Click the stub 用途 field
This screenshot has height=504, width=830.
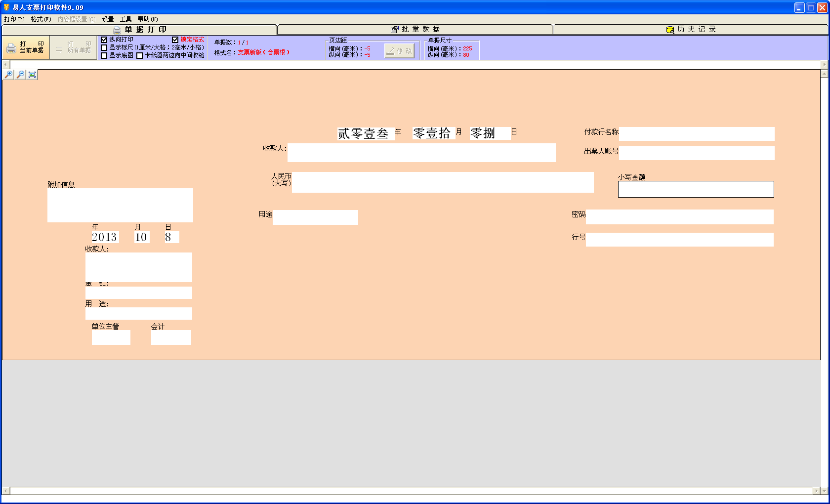[139, 314]
